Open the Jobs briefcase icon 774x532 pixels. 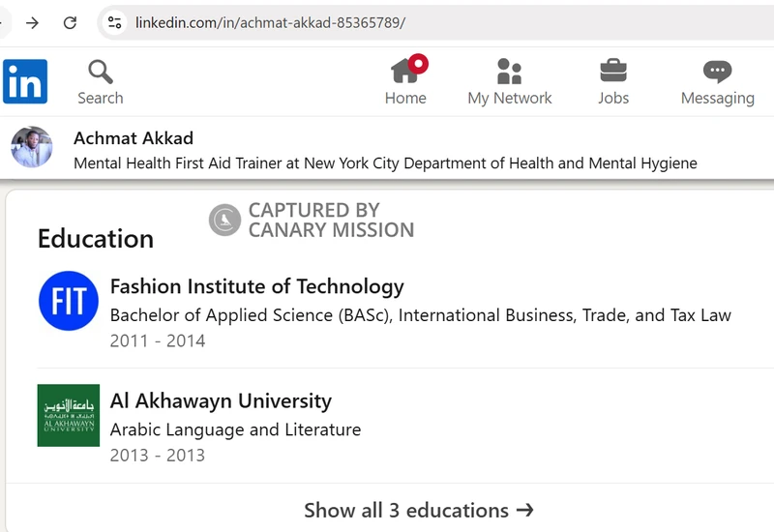612,71
